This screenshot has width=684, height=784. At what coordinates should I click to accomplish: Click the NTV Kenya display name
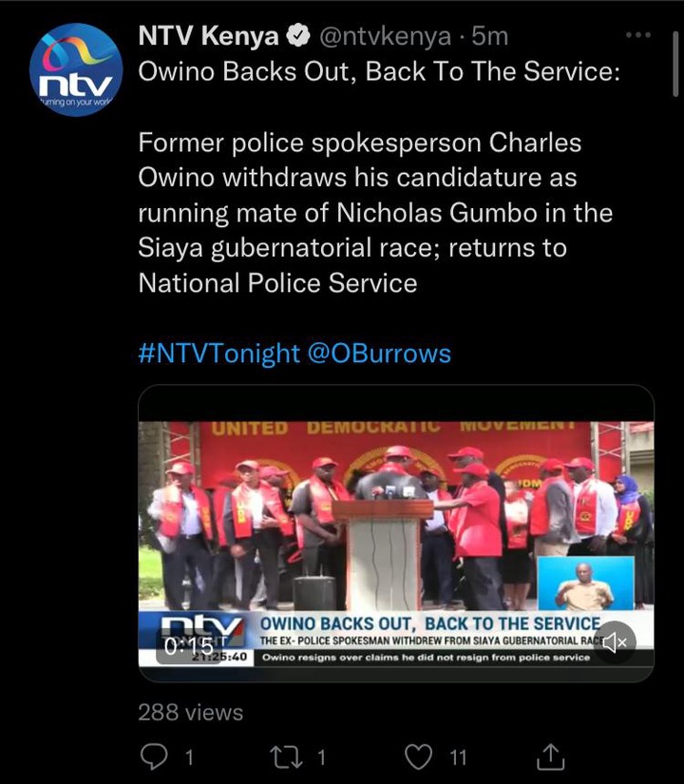point(208,36)
